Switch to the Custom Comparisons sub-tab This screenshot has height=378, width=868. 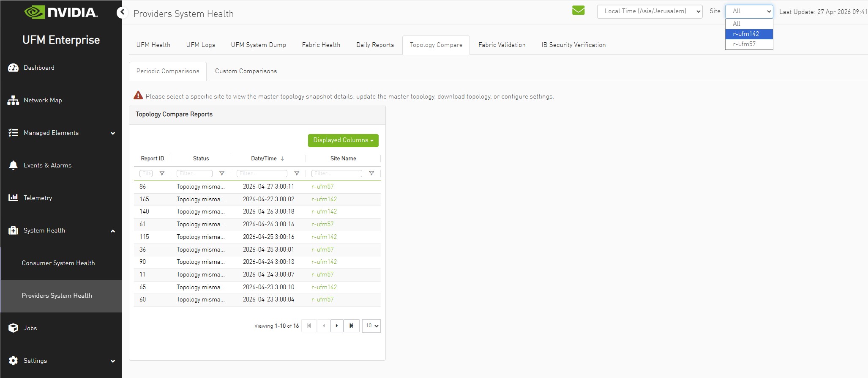246,71
